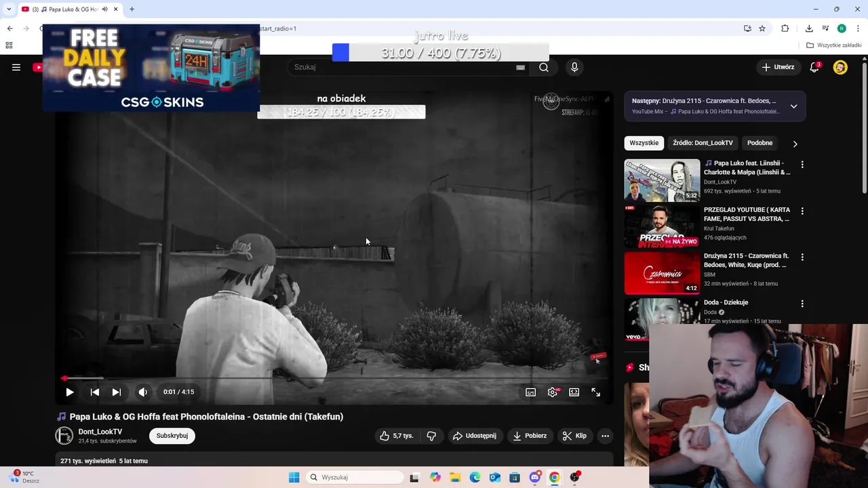
Task: Select the Podobne filter chip
Action: pyautogui.click(x=759, y=143)
